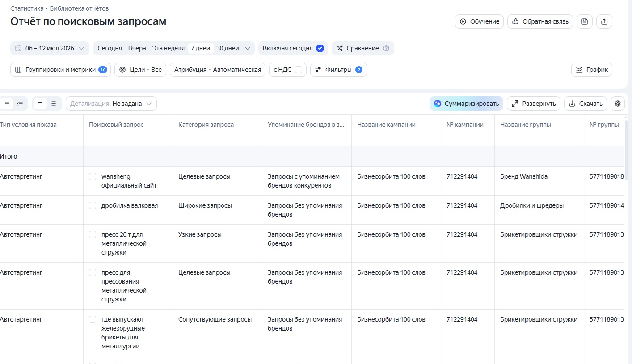Screen dimensions: 632x364
Task: Open the date range 06 – 12 июл 2026 dropdown
Action: pyautogui.click(x=50, y=48)
